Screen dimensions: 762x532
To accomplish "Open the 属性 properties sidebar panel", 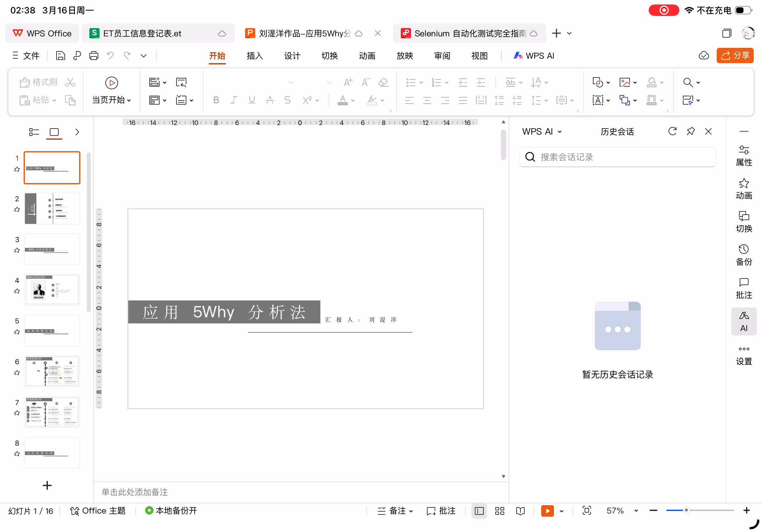I will (x=743, y=156).
